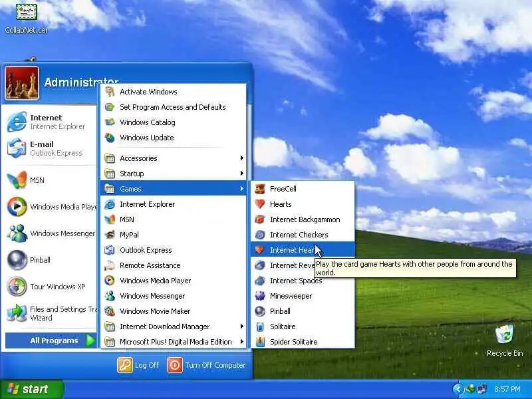This screenshot has width=532, height=399.
Task: Click the Log Off button
Action: [x=138, y=365]
